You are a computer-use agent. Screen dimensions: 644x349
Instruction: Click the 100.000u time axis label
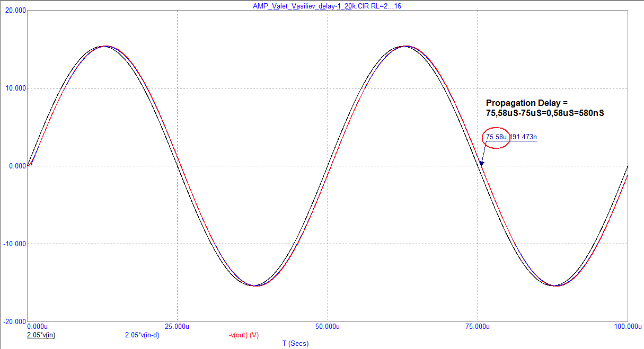(x=627, y=328)
